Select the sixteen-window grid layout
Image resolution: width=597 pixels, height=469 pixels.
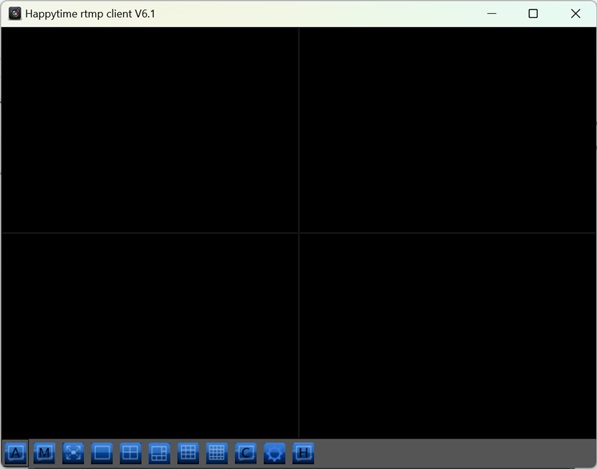click(x=217, y=453)
